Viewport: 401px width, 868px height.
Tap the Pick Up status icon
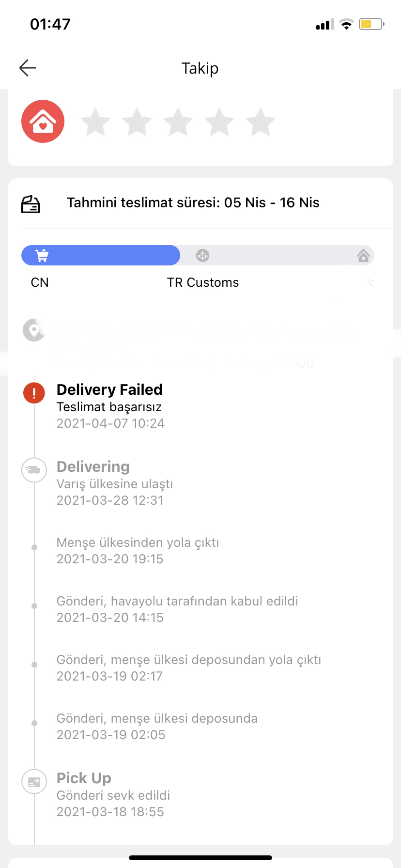point(34,781)
